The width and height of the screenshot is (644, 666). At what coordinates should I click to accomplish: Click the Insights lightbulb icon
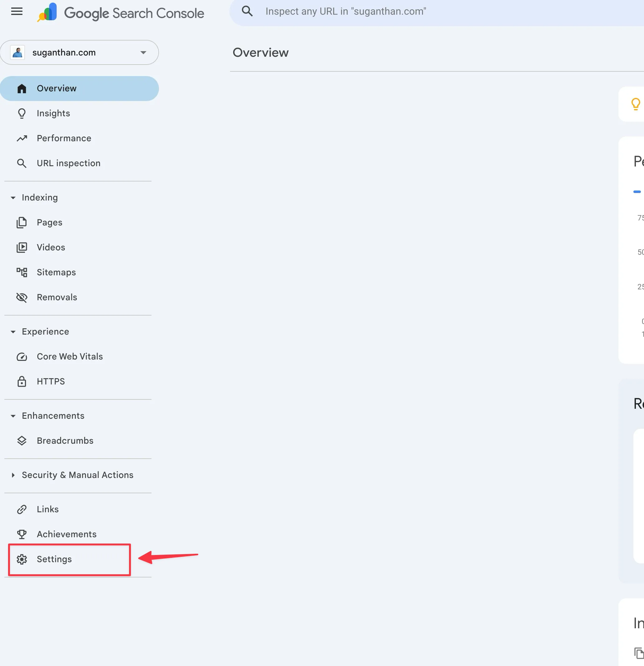(22, 113)
